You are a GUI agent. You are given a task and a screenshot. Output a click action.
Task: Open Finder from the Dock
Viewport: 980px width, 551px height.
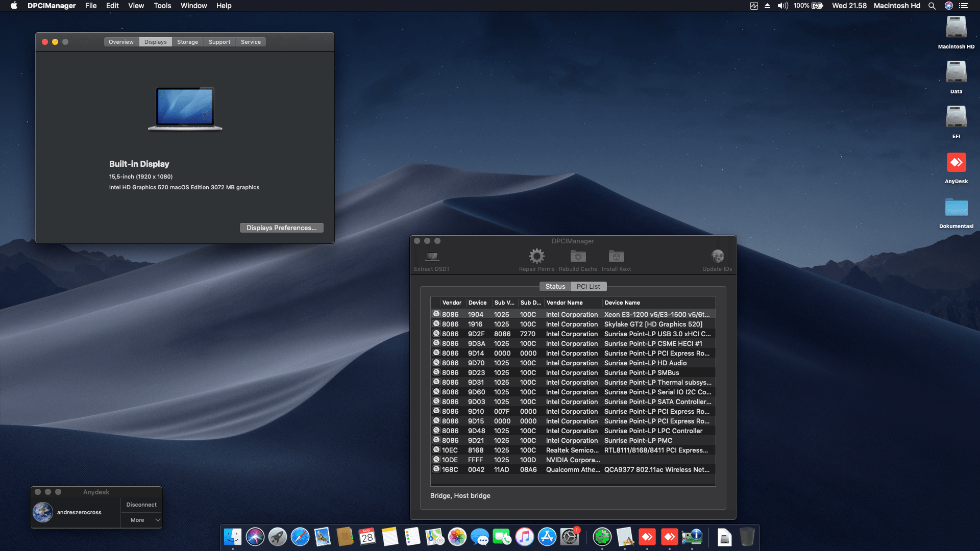[233, 537]
